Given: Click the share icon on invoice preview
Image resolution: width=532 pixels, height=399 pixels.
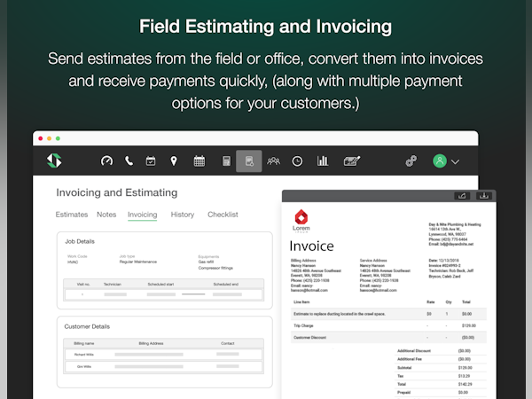Looking at the screenshot, I should pyautogui.click(x=462, y=196).
